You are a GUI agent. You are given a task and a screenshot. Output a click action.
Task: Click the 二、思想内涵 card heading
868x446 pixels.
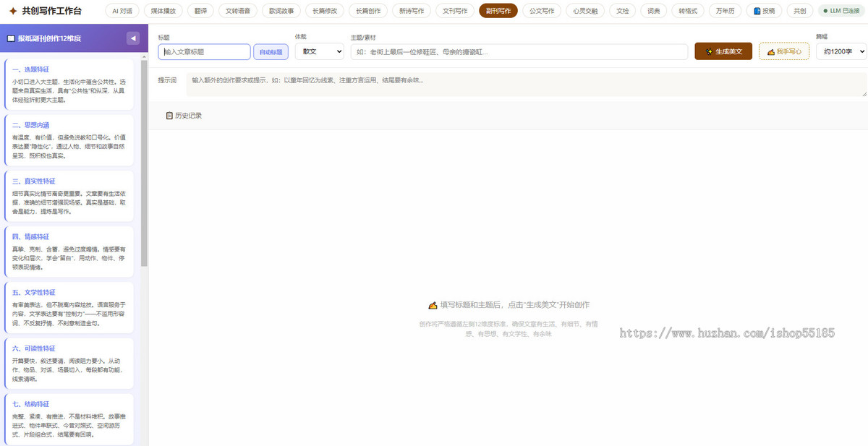point(30,125)
